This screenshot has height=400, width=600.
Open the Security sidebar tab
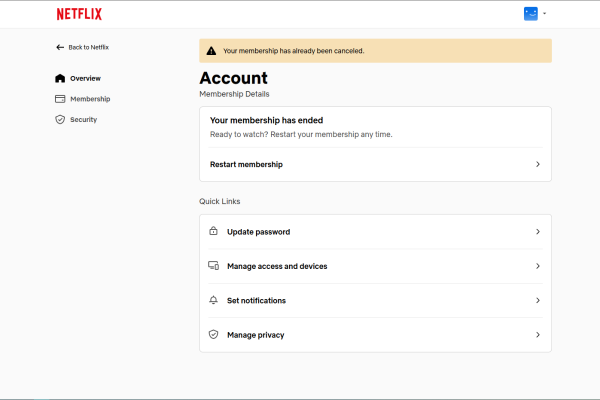point(76,120)
